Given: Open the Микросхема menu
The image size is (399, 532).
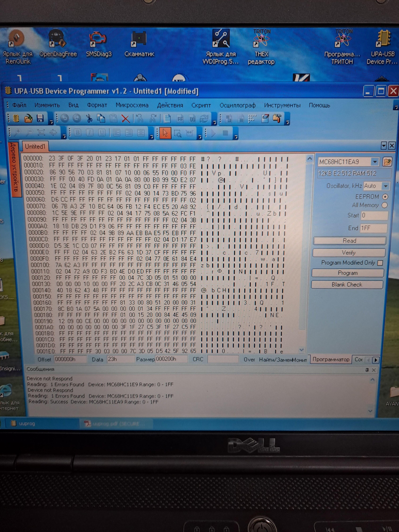Looking at the screenshot, I should click(132, 105).
